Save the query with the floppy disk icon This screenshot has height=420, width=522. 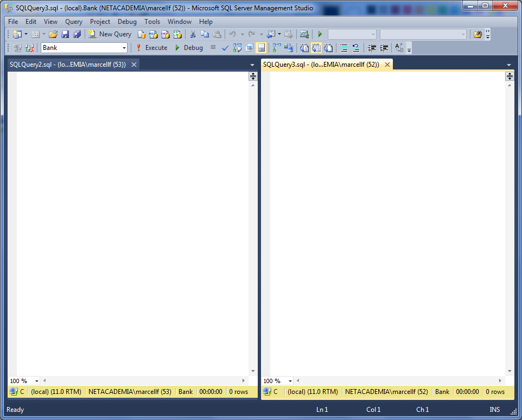[65, 34]
